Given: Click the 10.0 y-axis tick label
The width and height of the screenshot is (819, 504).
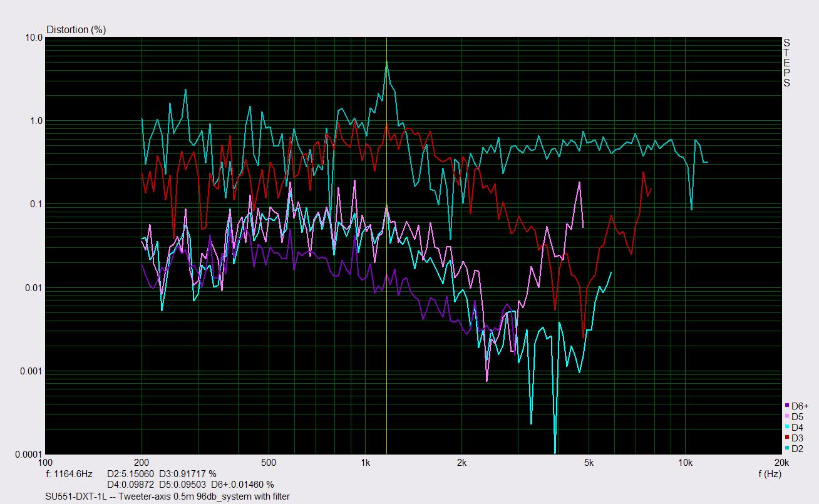Looking at the screenshot, I should coord(34,38).
